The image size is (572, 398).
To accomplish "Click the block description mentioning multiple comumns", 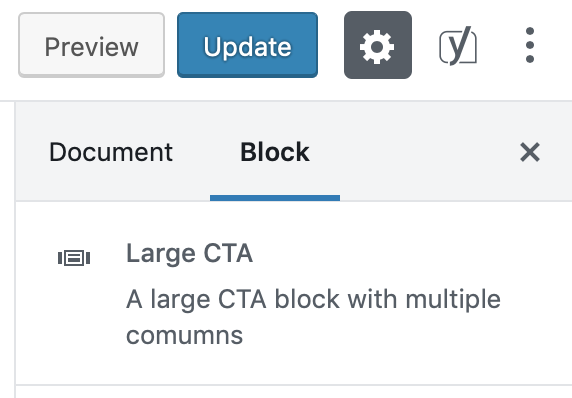I will (x=313, y=317).
